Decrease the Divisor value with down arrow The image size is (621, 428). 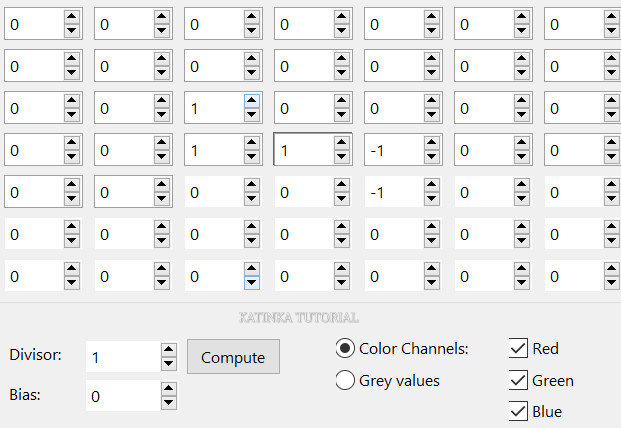click(x=169, y=364)
